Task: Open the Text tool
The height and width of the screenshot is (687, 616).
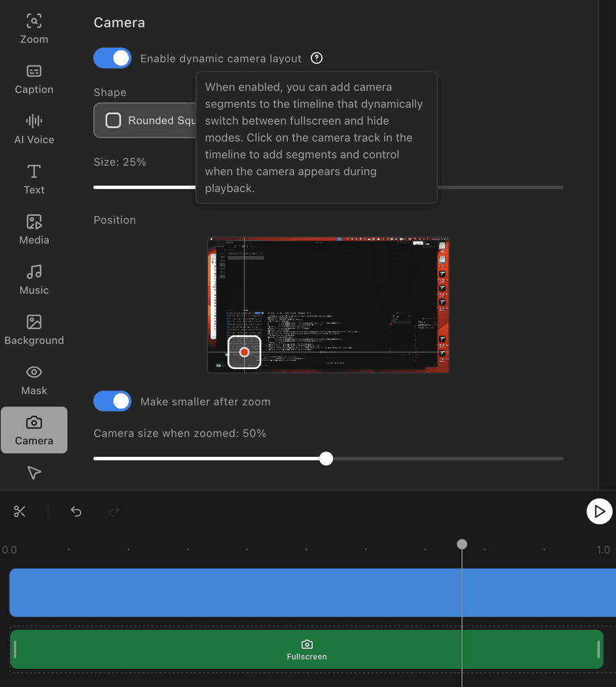Action: pos(34,179)
